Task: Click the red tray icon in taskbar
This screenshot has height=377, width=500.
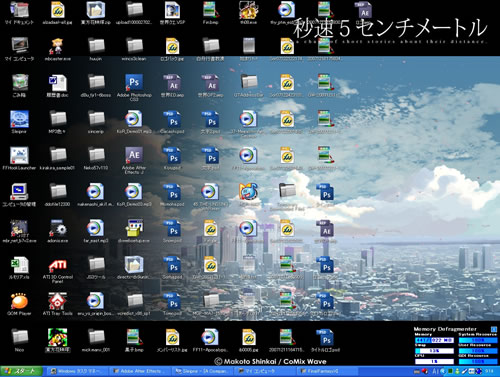Action: click(425, 371)
